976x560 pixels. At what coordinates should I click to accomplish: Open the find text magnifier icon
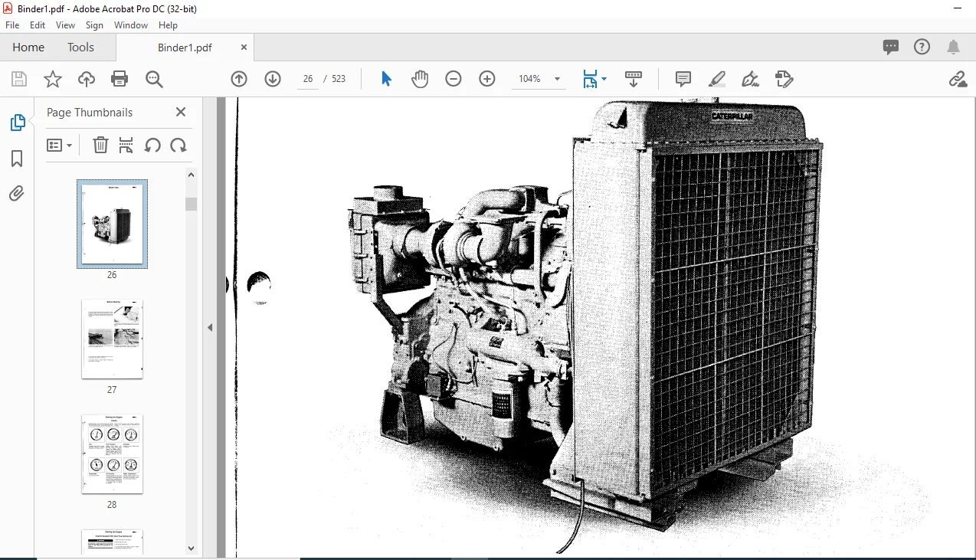click(154, 79)
